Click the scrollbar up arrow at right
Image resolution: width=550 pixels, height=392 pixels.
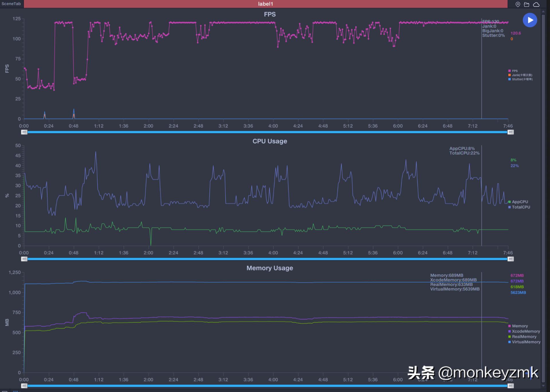tap(543, 12)
